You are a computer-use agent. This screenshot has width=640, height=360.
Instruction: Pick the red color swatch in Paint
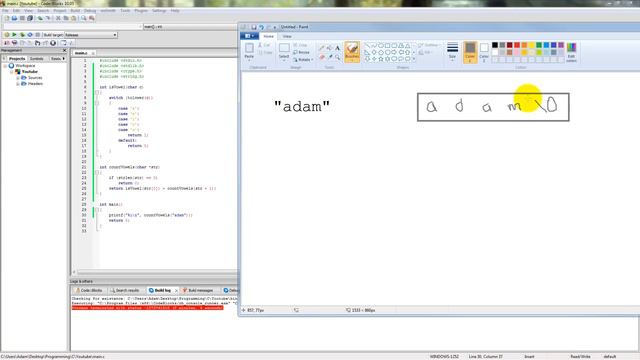(517, 45)
